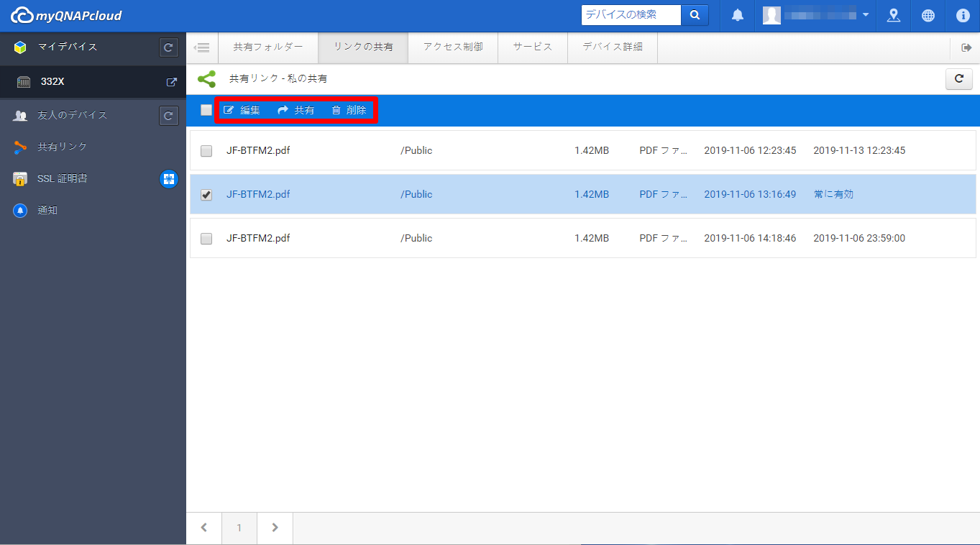Image resolution: width=980 pixels, height=545 pixels.
Task: Click 編集 edit toolbar button
Action: point(242,110)
